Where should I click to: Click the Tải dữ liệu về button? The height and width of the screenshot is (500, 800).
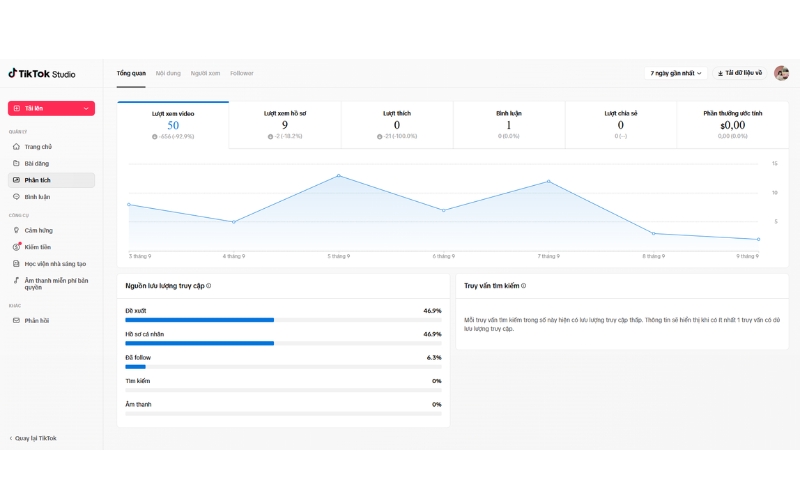click(x=740, y=73)
